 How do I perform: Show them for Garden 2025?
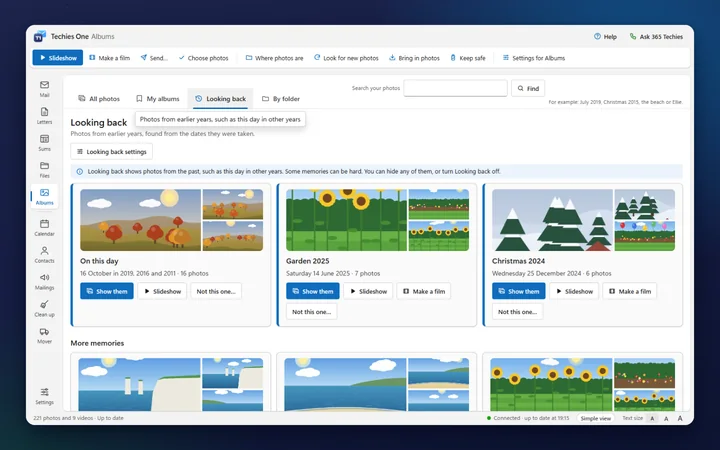[313, 291]
